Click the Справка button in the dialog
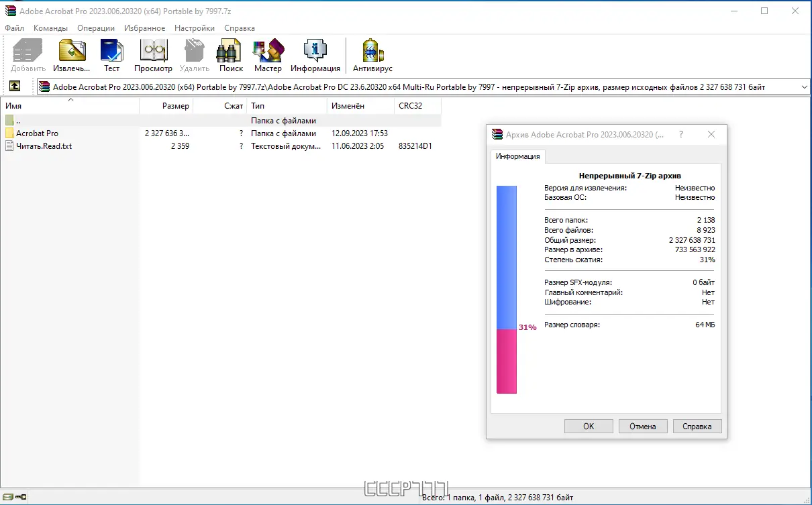This screenshot has height=505, width=812. tap(697, 426)
